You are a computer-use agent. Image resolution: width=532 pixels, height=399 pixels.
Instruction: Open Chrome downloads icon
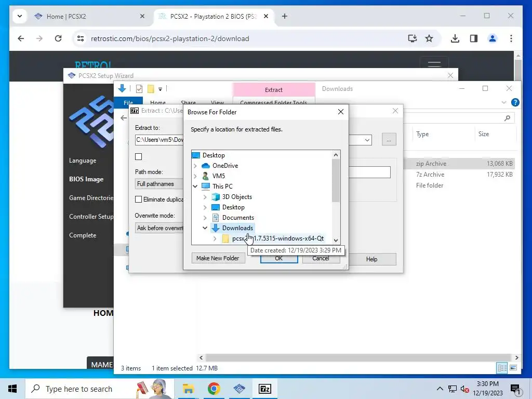coord(455,38)
